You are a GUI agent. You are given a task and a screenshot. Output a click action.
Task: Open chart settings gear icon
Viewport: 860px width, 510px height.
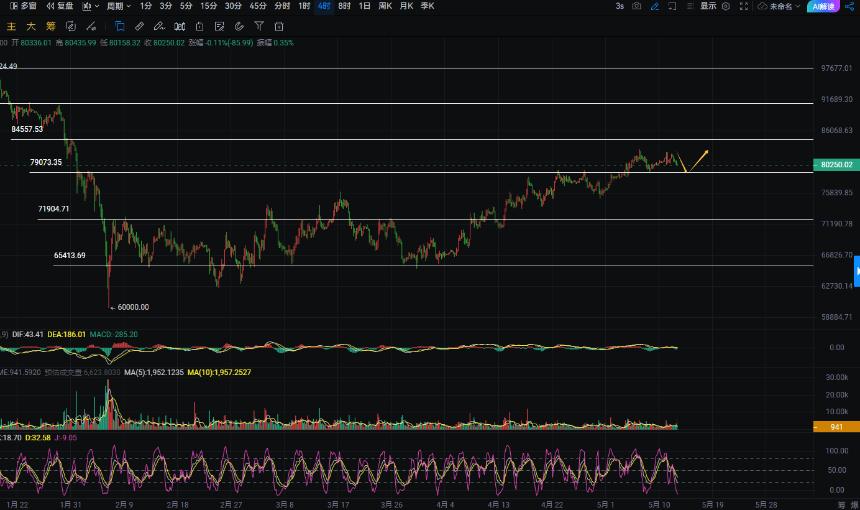coord(726,6)
